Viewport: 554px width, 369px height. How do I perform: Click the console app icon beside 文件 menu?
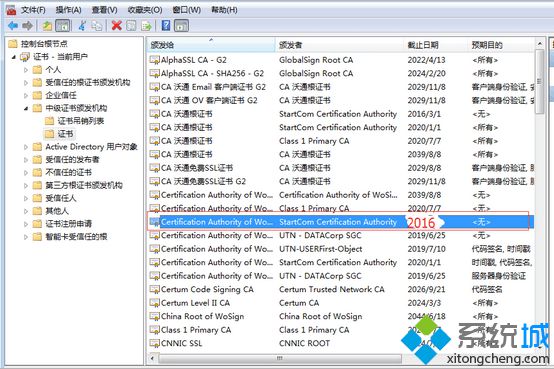click(x=11, y=10)
